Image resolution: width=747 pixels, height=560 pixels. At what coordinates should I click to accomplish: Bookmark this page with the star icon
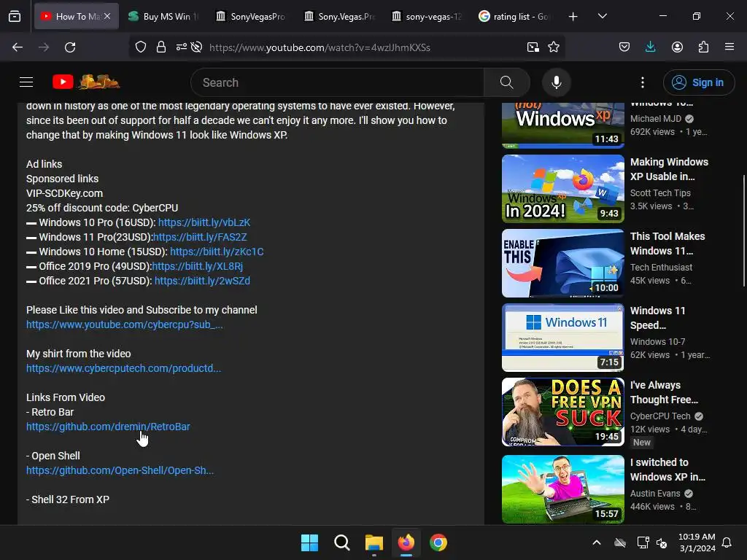tap(554, 47)
